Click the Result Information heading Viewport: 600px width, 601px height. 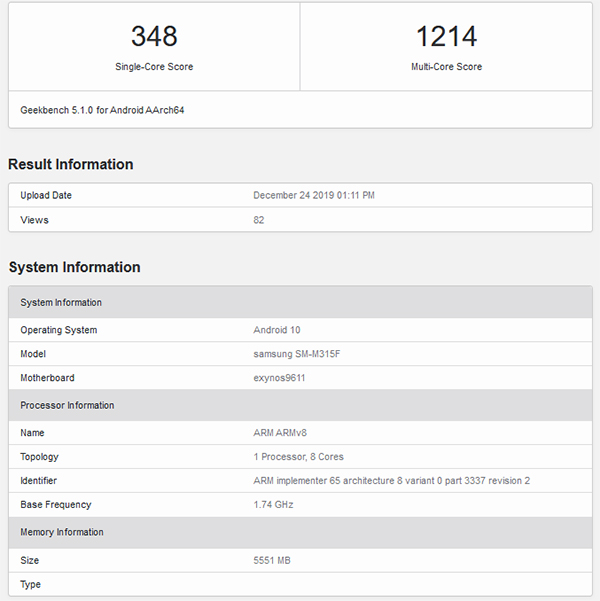pyautogui.click(x=71, y=164)
